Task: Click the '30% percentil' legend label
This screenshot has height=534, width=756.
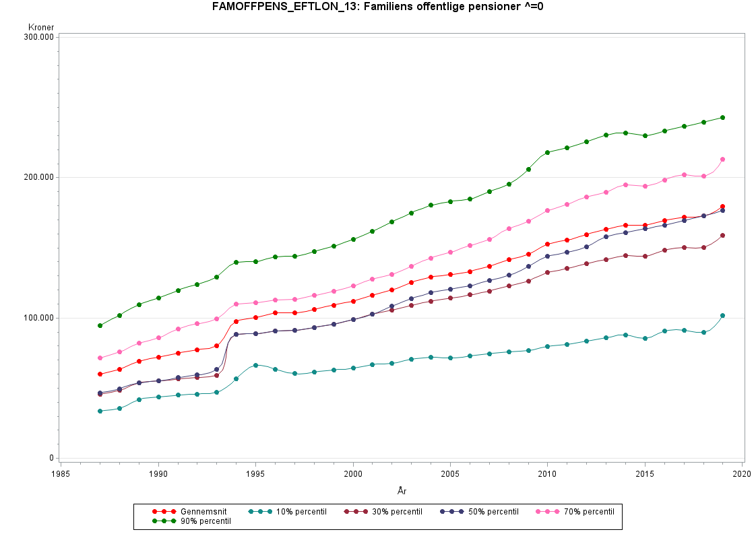Action: (396, 512)
